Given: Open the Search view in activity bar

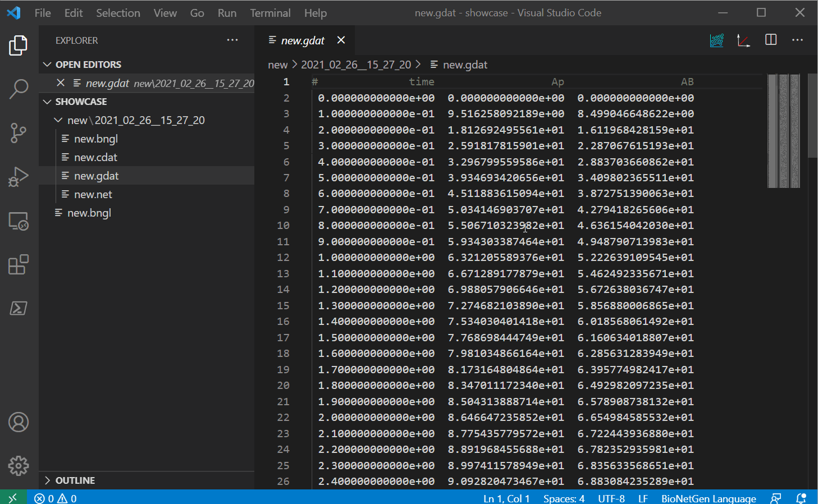Looking at the screenshot, I should click(x=19, y=89).
